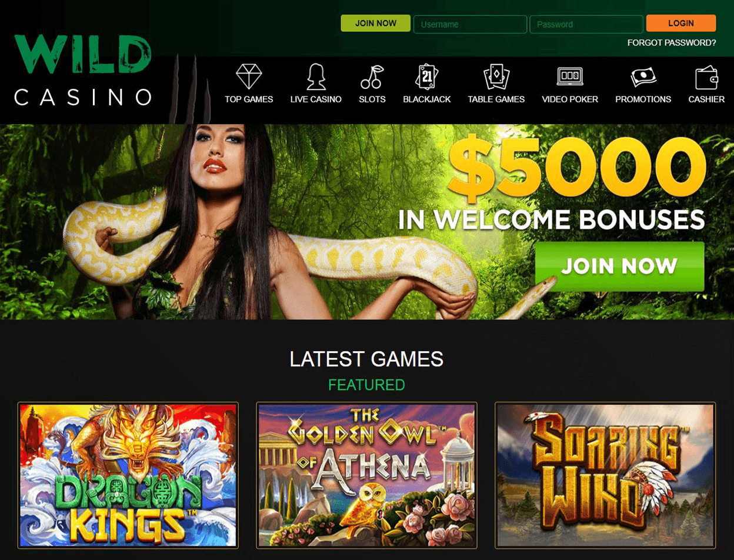Open Top Games diamond icon
The width and height of the screenshot is (734, 560).
(x=249, y=76)
